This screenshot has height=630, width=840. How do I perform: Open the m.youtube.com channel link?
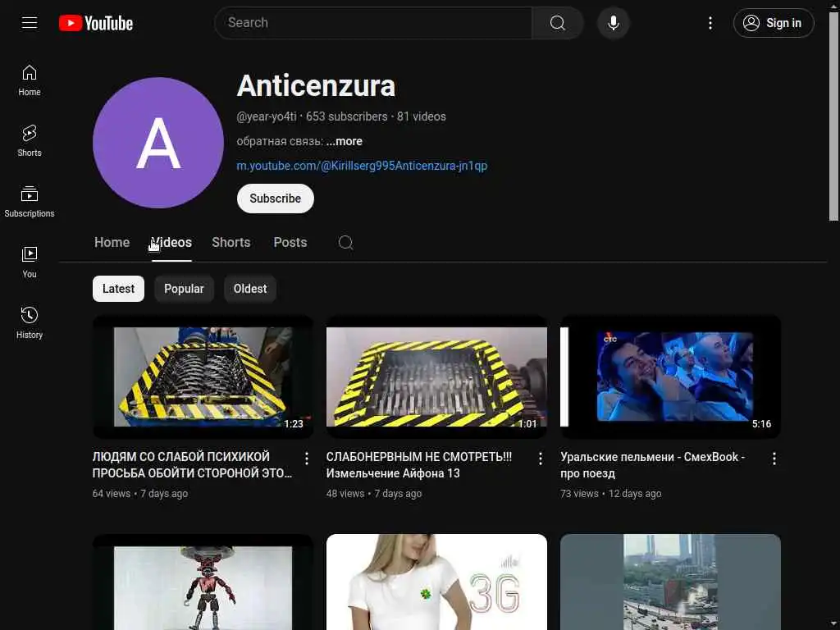pos(362,166)
